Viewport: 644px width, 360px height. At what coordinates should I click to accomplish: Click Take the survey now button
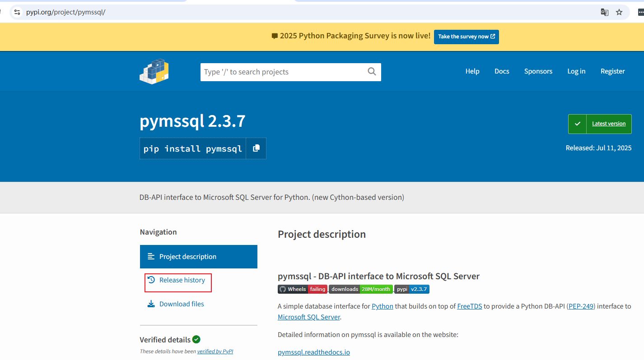[x=466, y=37]
